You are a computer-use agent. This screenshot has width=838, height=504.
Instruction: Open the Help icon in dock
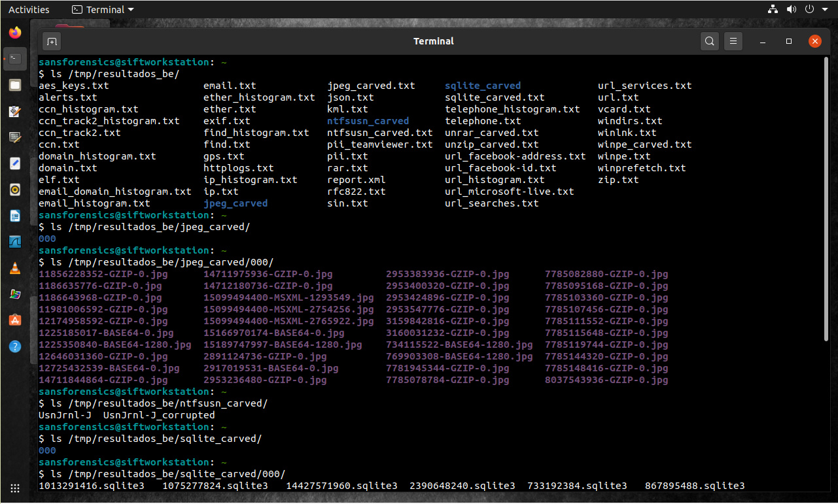(x=14, y=346)
